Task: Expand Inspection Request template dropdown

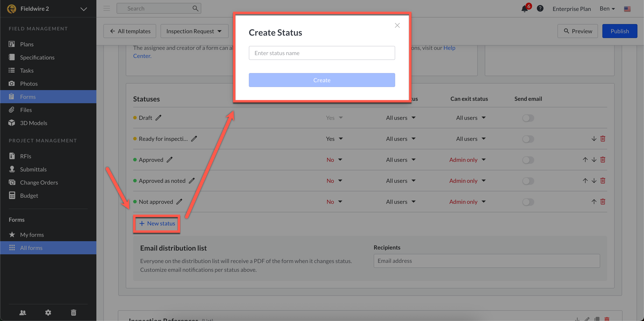Action: pyautogui.click(x=194, y=31)
